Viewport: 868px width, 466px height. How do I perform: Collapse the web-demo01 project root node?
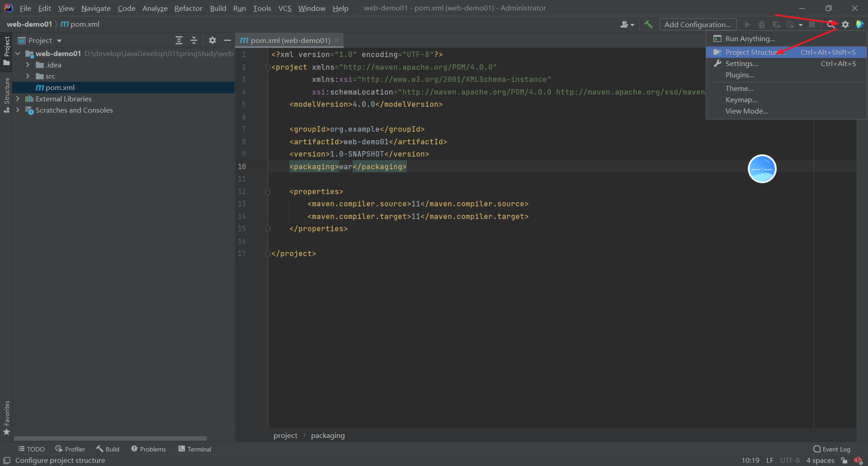(x=18, y=53)
